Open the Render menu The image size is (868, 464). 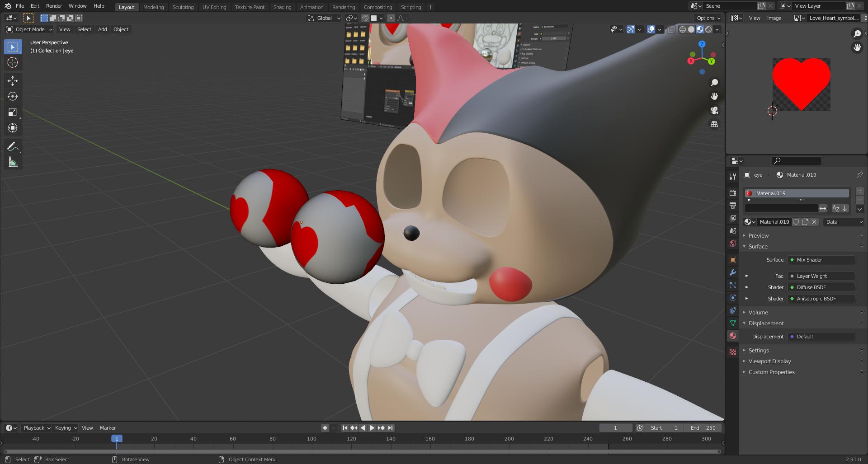click(54, 6)
